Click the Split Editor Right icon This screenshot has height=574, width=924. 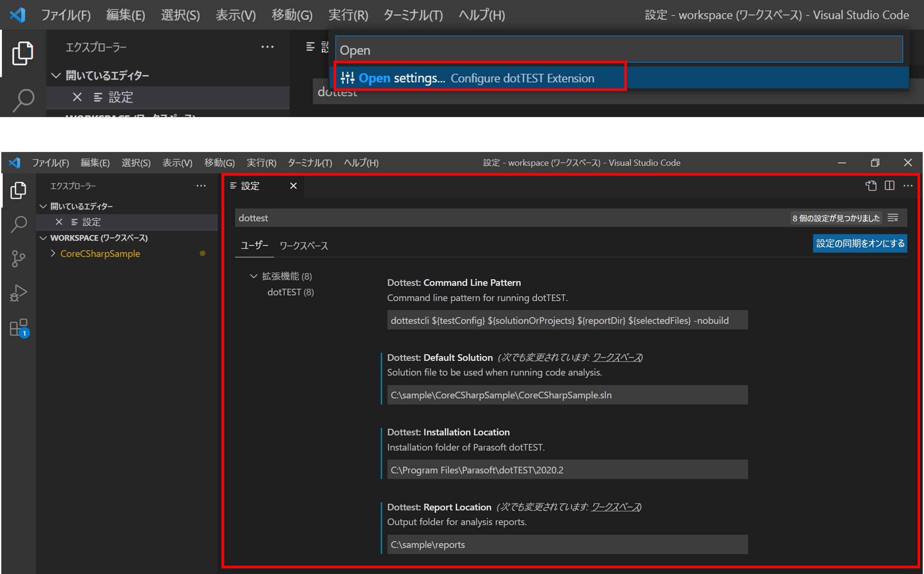(889, 186)
